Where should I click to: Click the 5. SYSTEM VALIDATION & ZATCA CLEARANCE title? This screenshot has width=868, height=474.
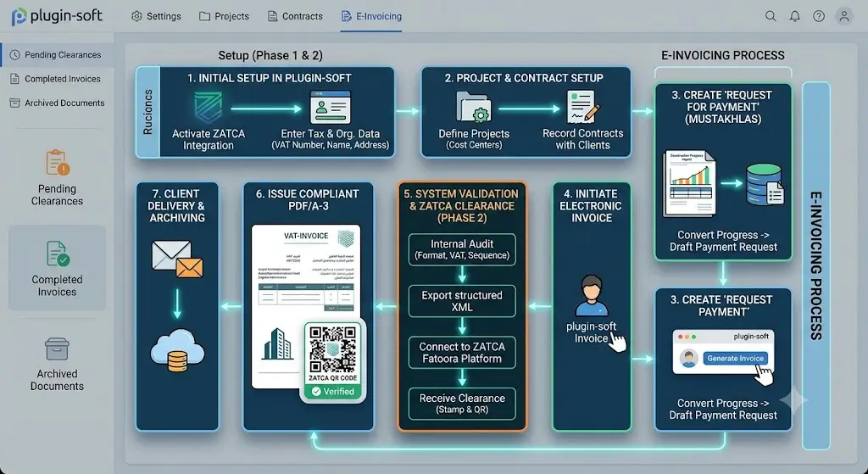[461, 206]
